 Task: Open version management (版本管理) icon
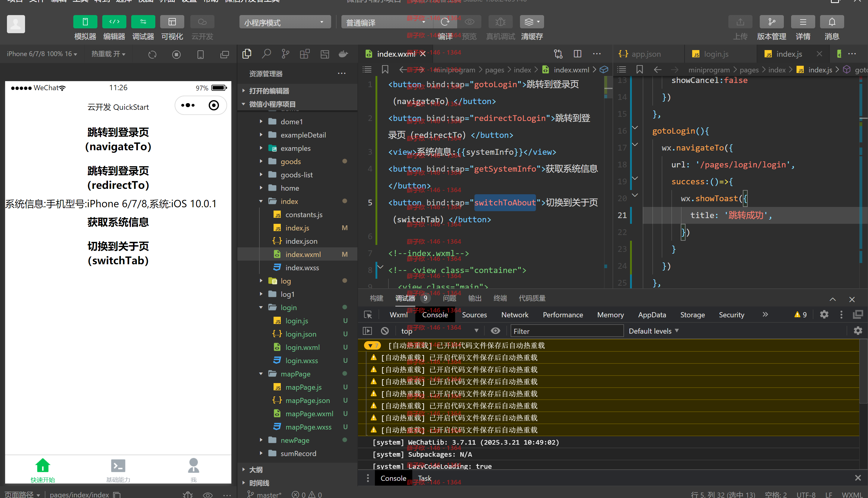(771, 22)
